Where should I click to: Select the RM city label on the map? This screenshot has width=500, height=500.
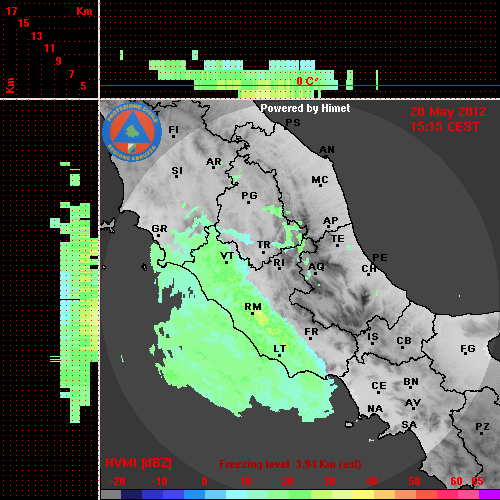pyautogui.click(x=253, y=307)
